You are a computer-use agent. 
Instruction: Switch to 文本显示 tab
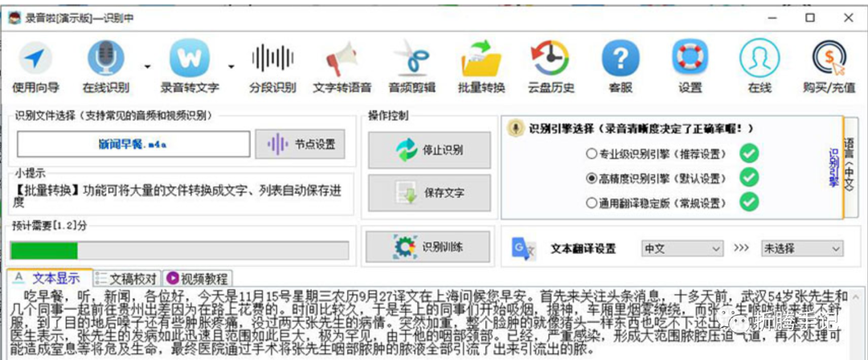48,277
